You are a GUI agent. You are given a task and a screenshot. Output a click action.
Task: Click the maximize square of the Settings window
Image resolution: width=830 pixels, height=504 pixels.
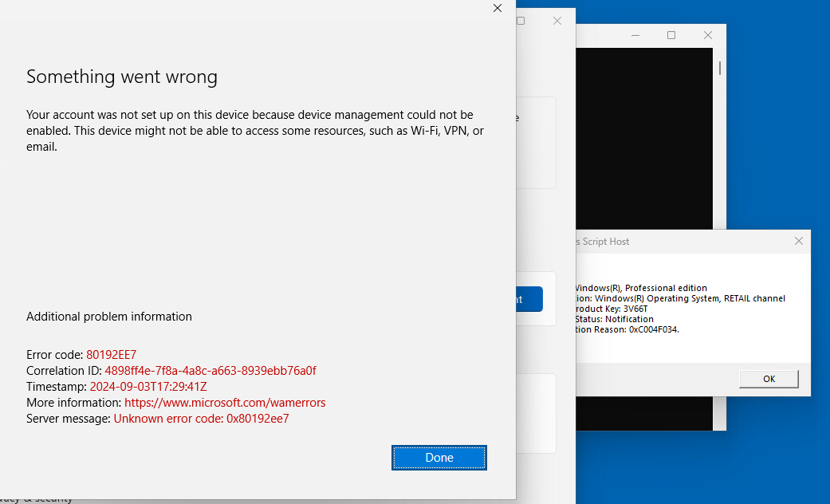pyautogui.click(x=521, y=21)
